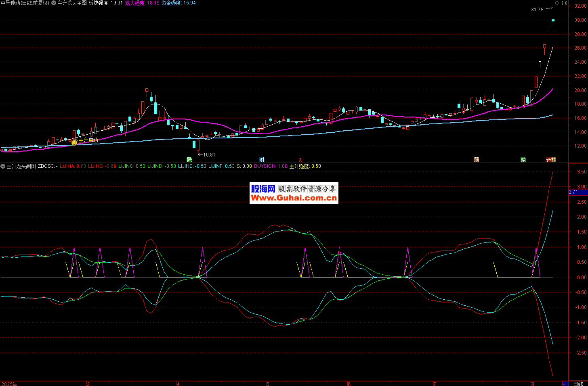This screenshot has width=588, height=386.
Task: Click the blue button left of 日线
Action: (565, 384)
